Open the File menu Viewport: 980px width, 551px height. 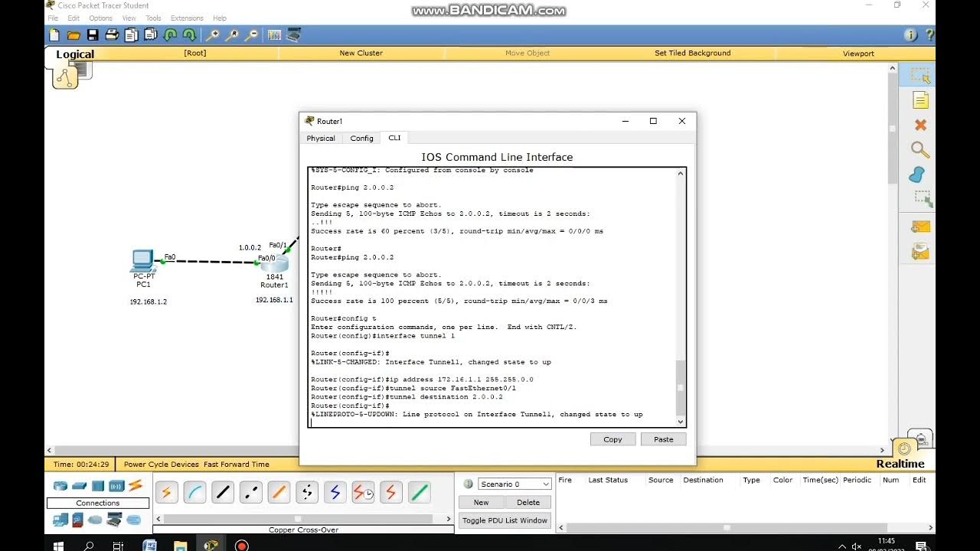(53, 18)
